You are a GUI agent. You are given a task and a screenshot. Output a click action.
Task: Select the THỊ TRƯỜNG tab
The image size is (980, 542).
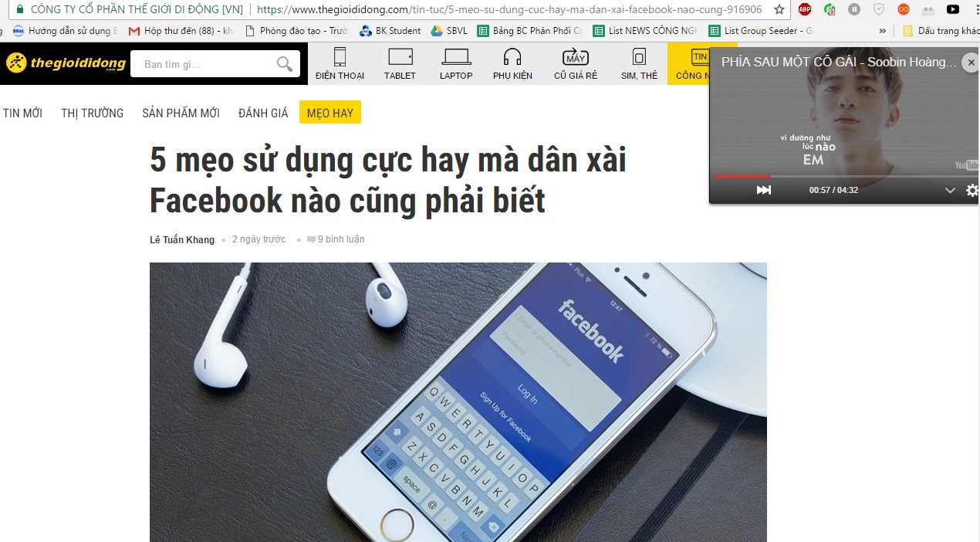coord(93,113)
